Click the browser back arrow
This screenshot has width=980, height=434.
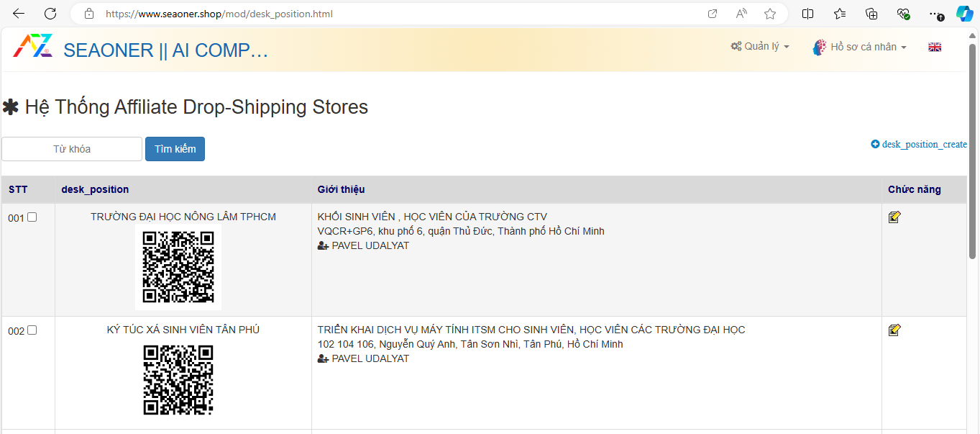[19, 14]
